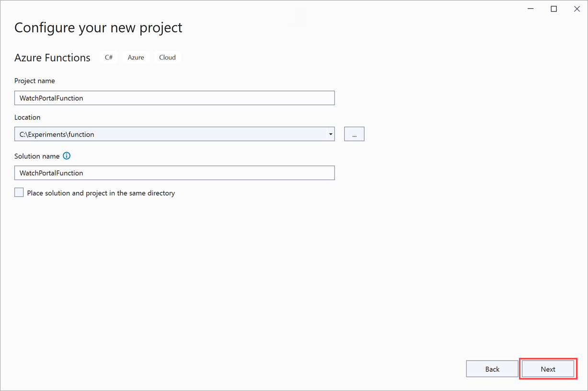
Task: Close the configure project dialog
Action: [x=576, y=9]
